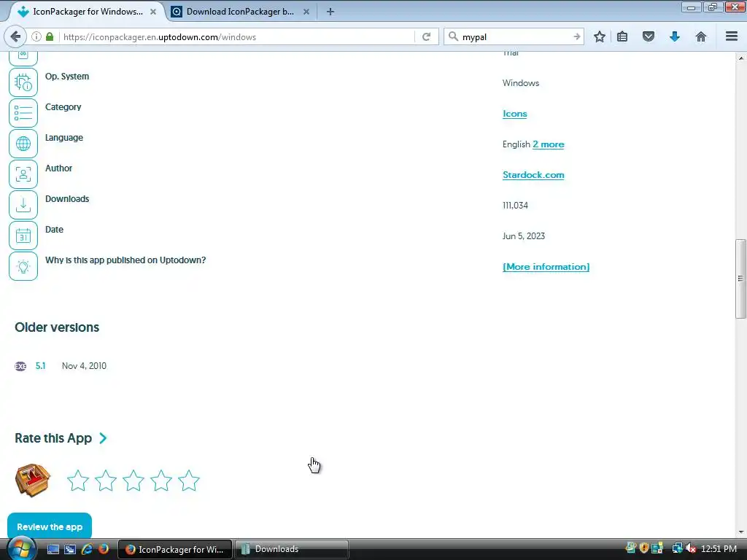747x560 pixels.
Task: Show bookmarks list icon
Action: 622,36
